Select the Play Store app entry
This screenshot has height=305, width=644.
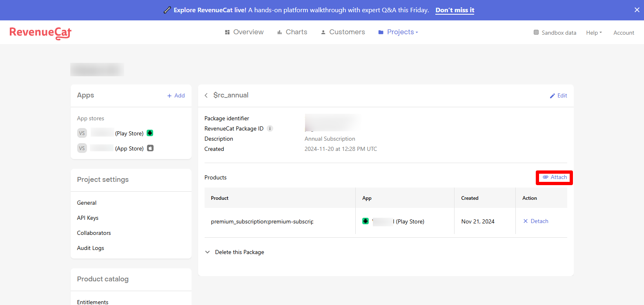click(115, 133)
